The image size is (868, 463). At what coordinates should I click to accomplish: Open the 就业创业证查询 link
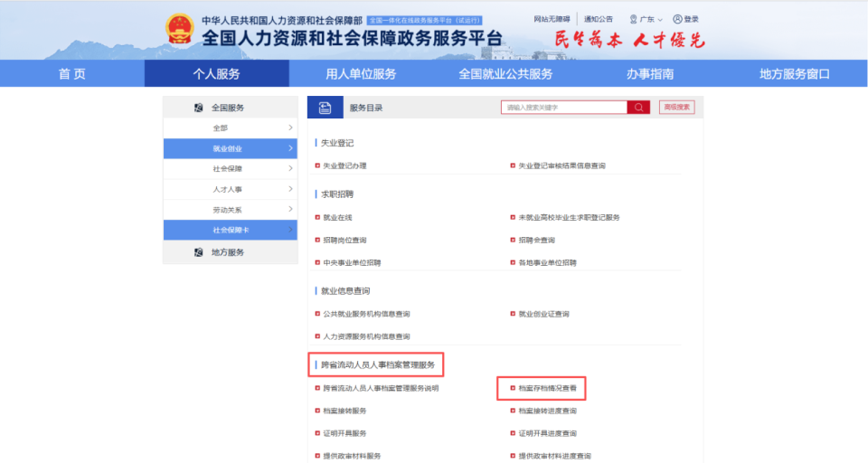(543, 314)
